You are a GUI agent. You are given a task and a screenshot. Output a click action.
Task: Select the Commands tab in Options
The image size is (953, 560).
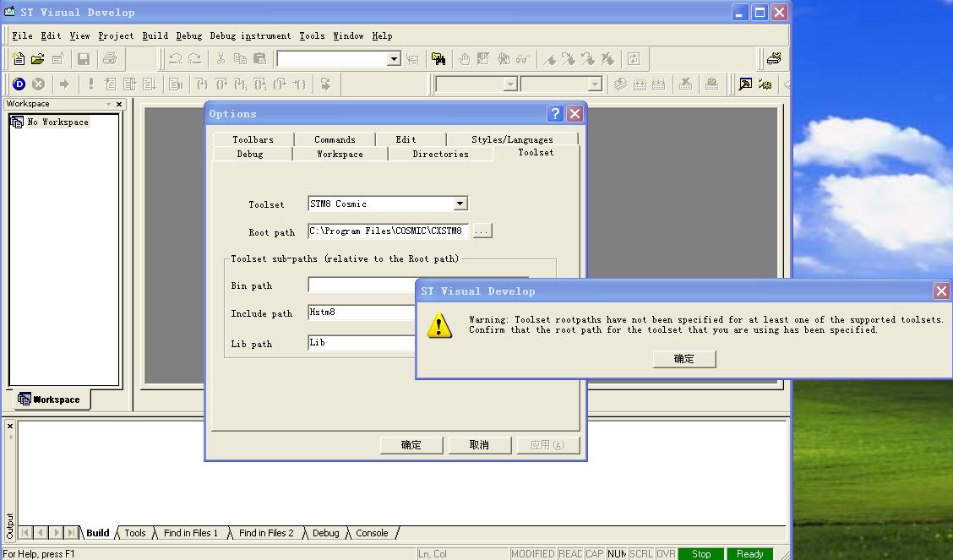coord(335,139)
